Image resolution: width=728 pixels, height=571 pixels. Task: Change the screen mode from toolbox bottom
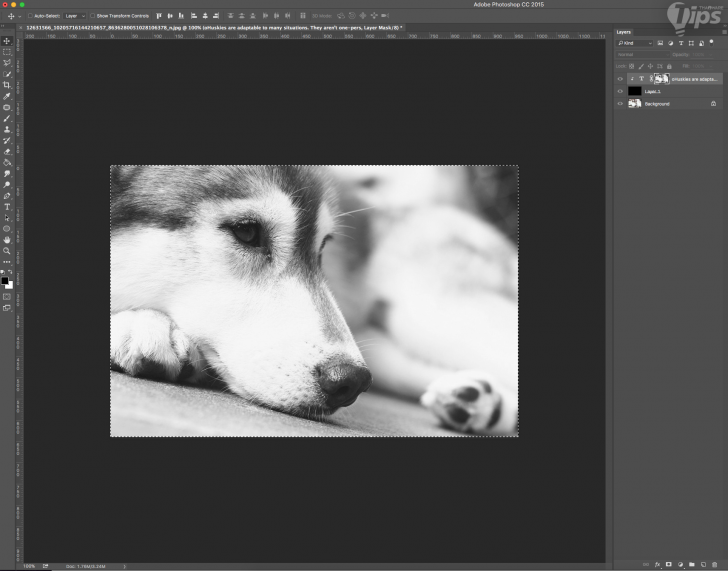pyautogui.click(x=6, y=308)
